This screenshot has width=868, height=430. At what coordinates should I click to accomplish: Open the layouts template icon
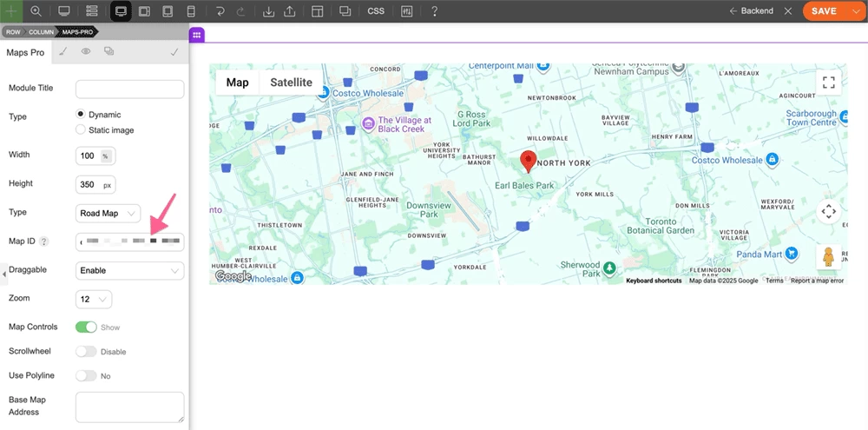317,11
